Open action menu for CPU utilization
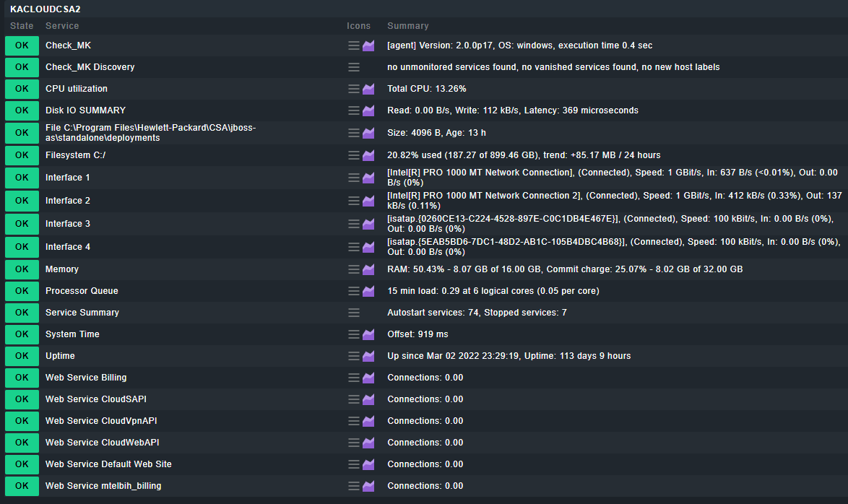The height and width of the screenshot is (504, 848). tap(354, 90)
